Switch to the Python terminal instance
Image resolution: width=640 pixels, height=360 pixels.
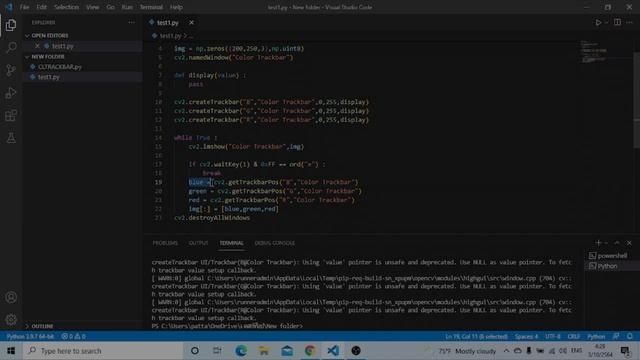(x=608, y=266)
